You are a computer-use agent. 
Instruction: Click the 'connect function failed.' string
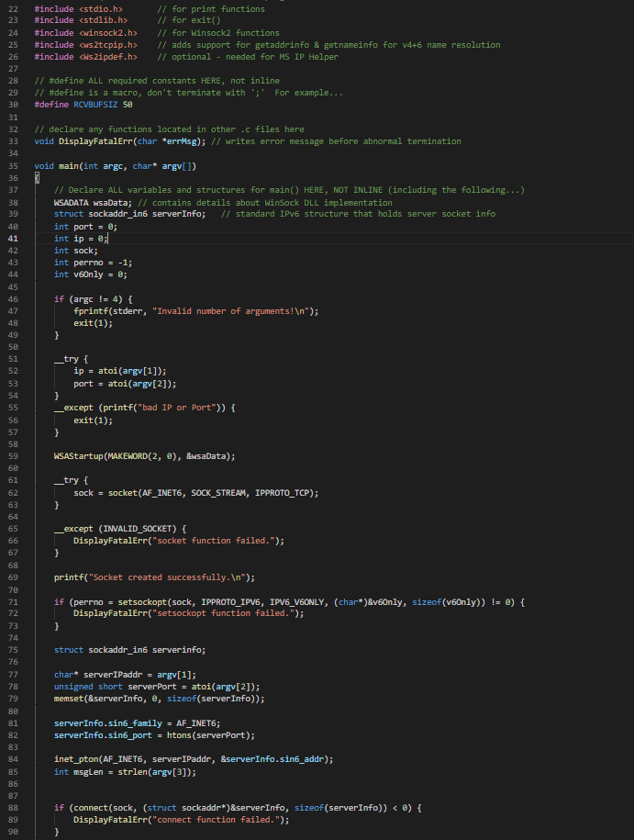click(216, 820)
